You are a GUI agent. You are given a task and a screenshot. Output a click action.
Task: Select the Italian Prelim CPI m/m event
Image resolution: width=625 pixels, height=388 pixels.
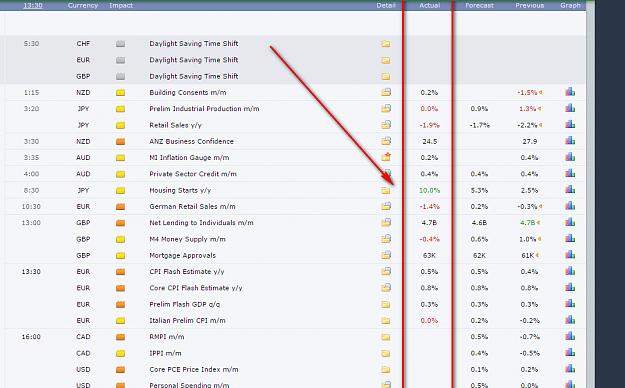click(x=187, y=321)
